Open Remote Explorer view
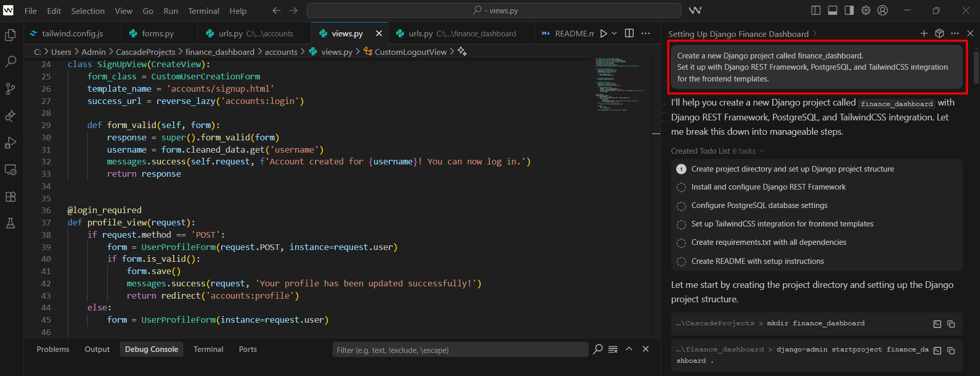 click(10, 170)
